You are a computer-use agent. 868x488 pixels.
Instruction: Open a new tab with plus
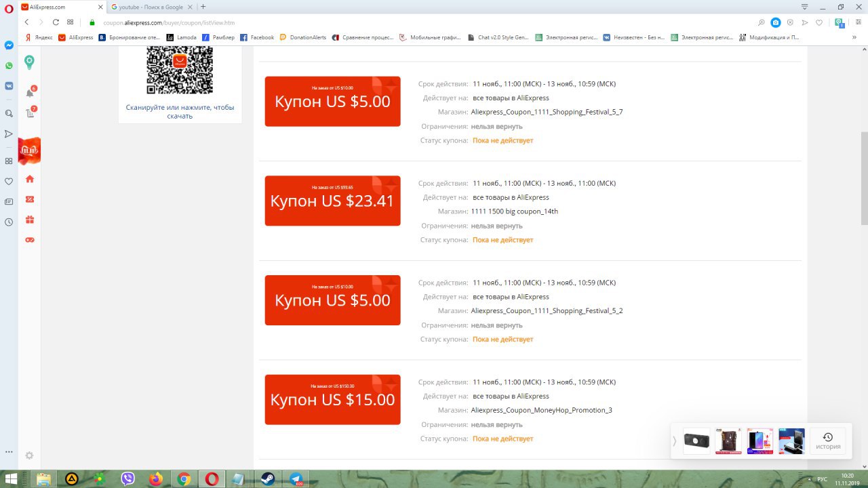(203, 7)
